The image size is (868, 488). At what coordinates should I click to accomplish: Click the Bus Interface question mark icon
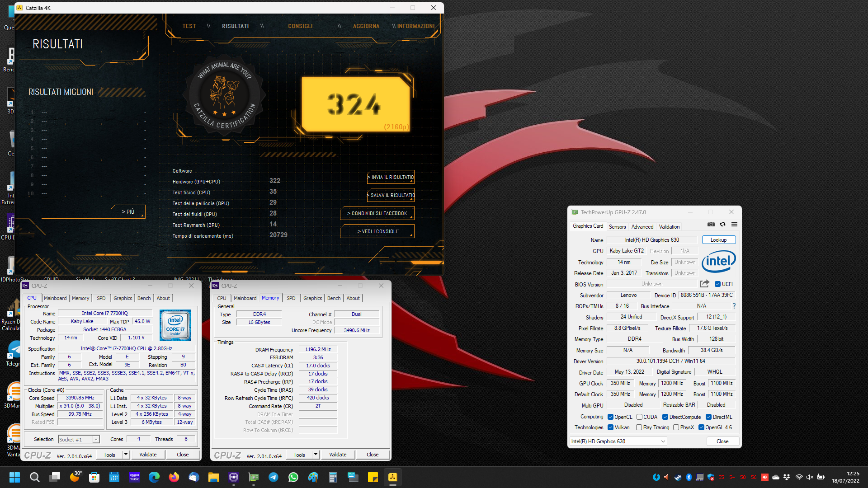coord(734,306)
